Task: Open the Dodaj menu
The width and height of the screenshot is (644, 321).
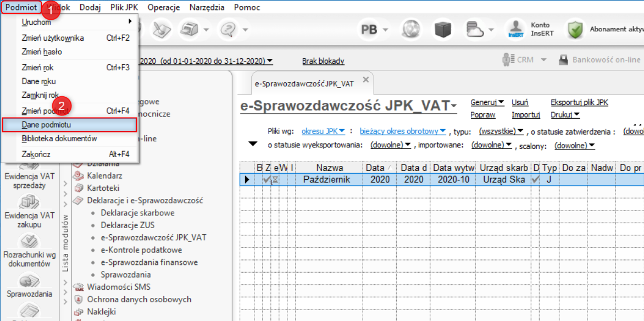Action: click(90, 7)
